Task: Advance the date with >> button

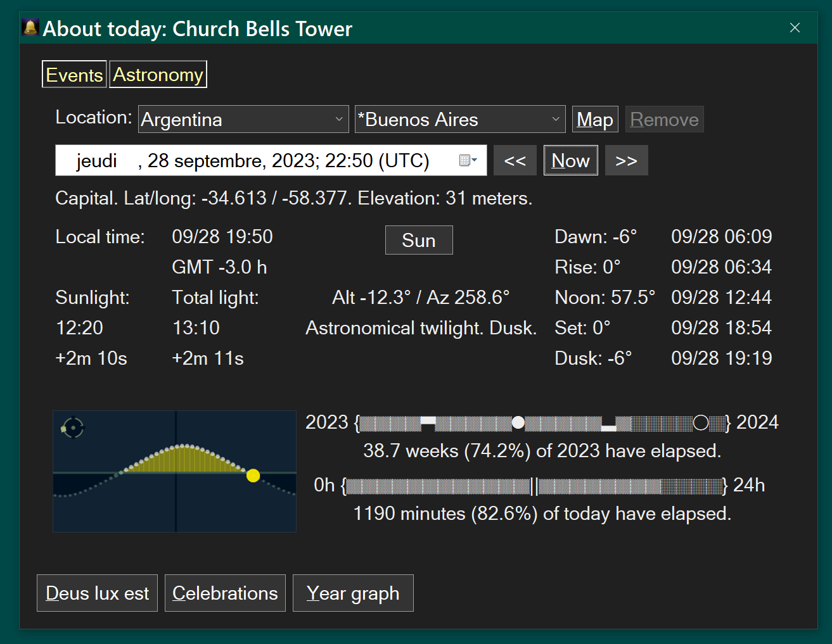Action: click(x=626, y=161)
